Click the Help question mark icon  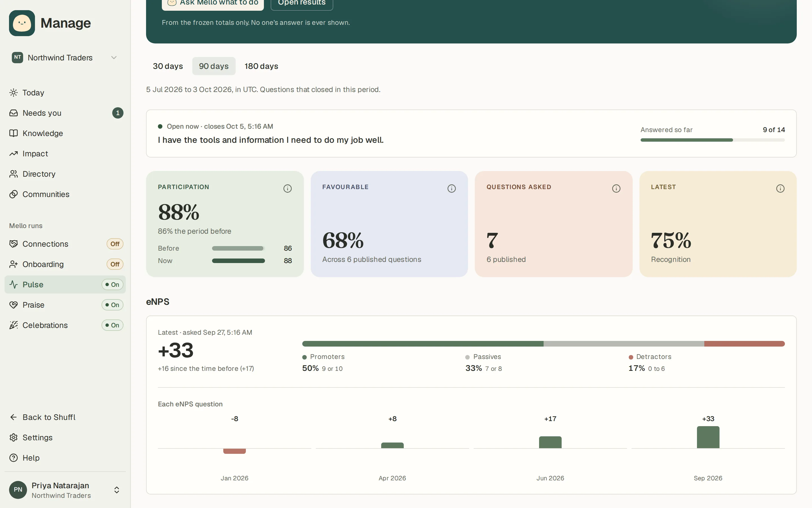tap(14, 458)
